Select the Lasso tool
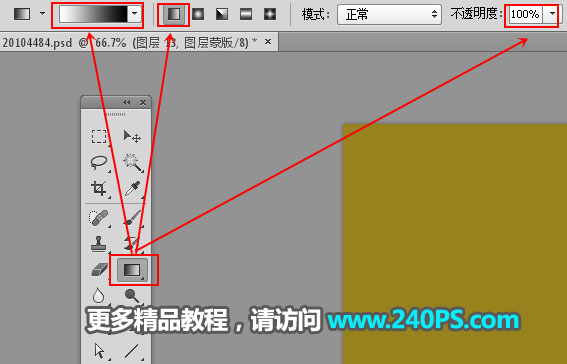Viewport: 567px width, 364px height. [99, 163]
